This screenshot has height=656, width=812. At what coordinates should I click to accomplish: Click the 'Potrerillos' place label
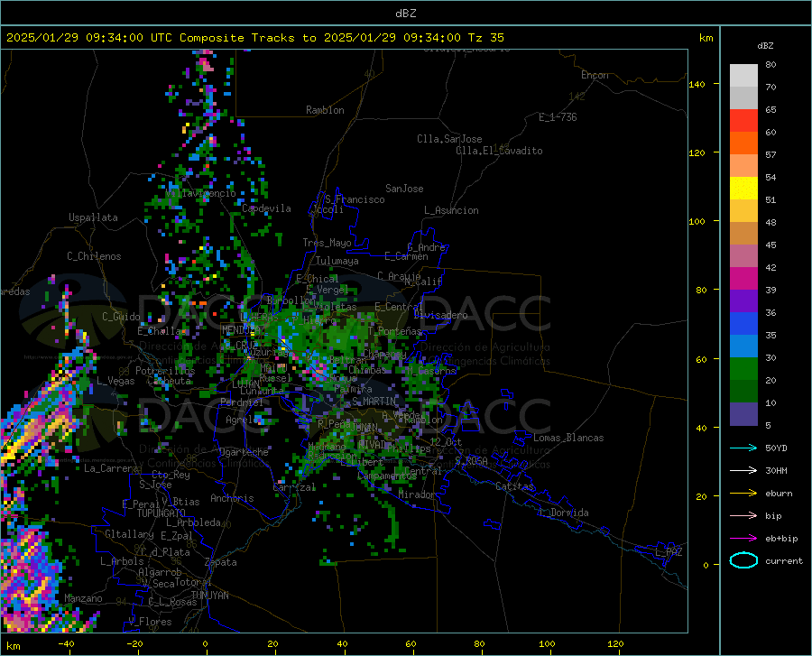click(165, 371)
